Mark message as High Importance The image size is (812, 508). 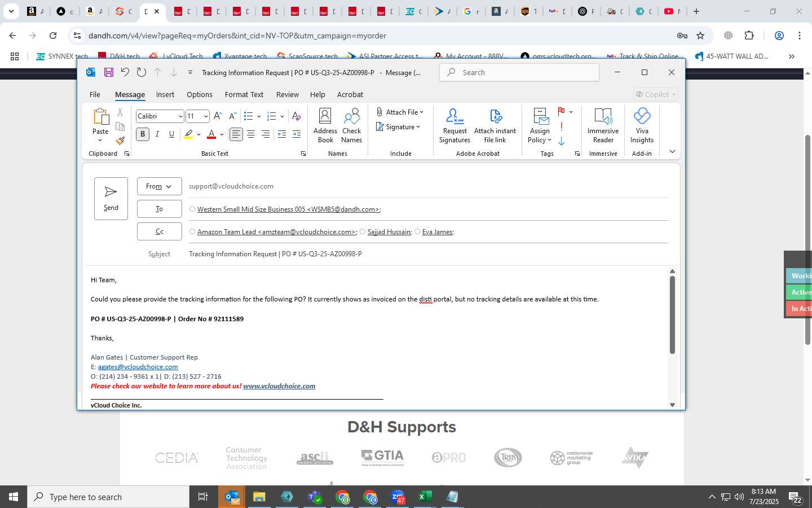coord(562,127)
